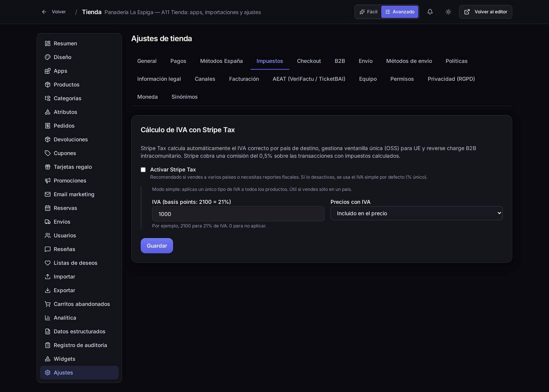Click the Usuarios people icon
The height and width of the screenshot is (392, 549).
(47, 236)
